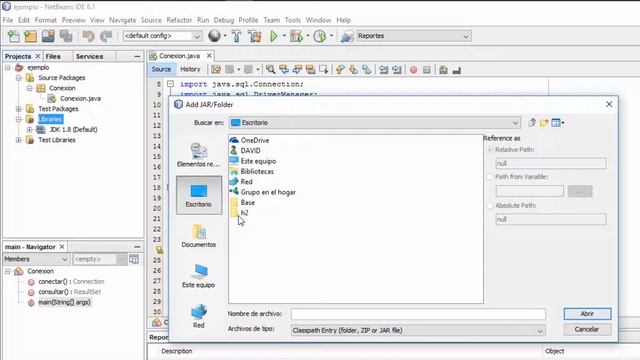This screenshot has width=640, height=360.
Task: Open the Buscar en Escritorio dropdown
Action: click(x=375, y=122)
